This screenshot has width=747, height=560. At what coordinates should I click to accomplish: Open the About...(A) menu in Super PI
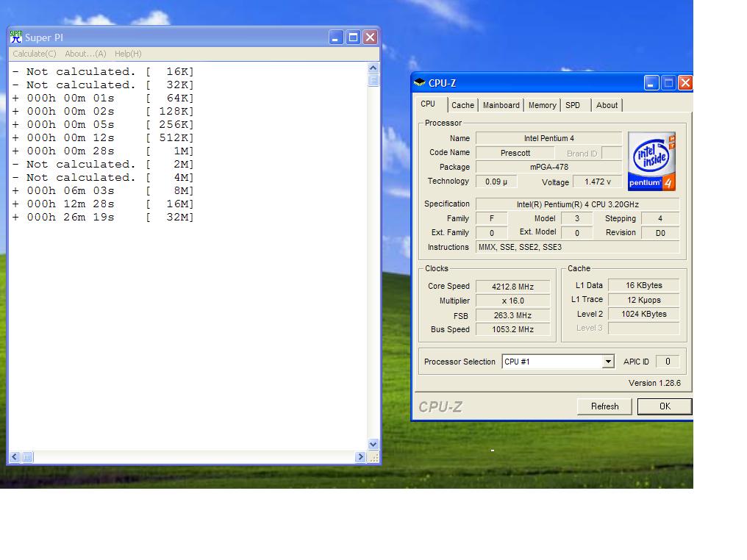[85, 54]
